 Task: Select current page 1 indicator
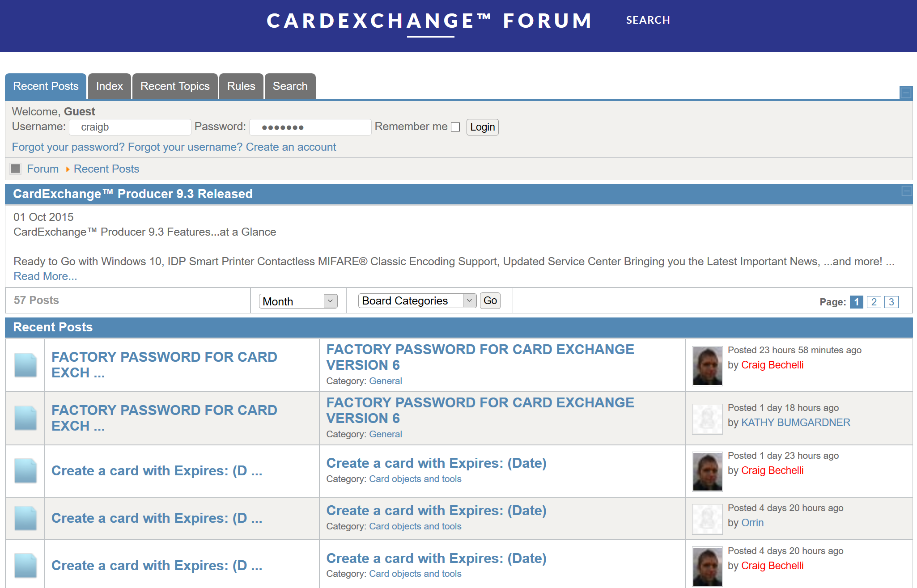coord(856,302)
